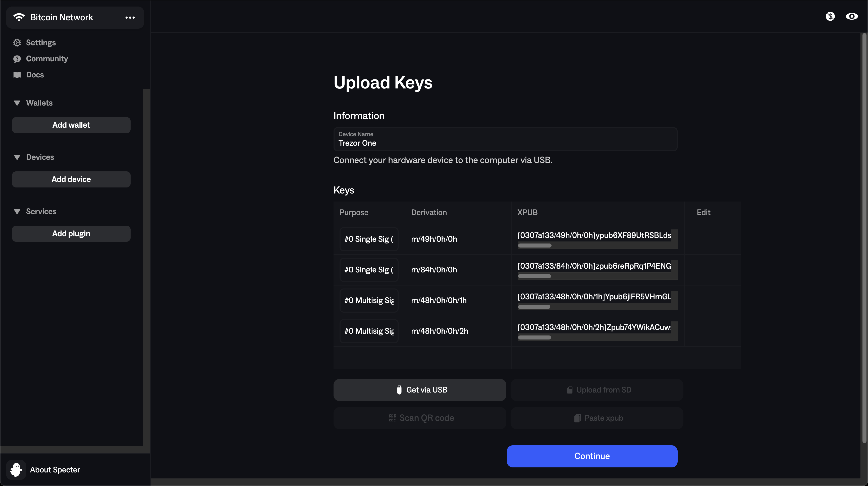
Task: Open Settings via the gear icon
Action: 17,43
